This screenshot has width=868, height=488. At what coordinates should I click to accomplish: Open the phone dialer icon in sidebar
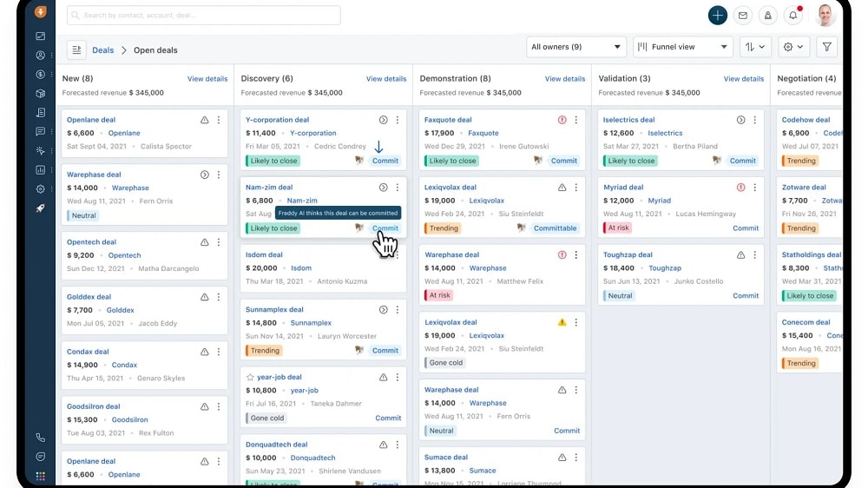(41, 438)
